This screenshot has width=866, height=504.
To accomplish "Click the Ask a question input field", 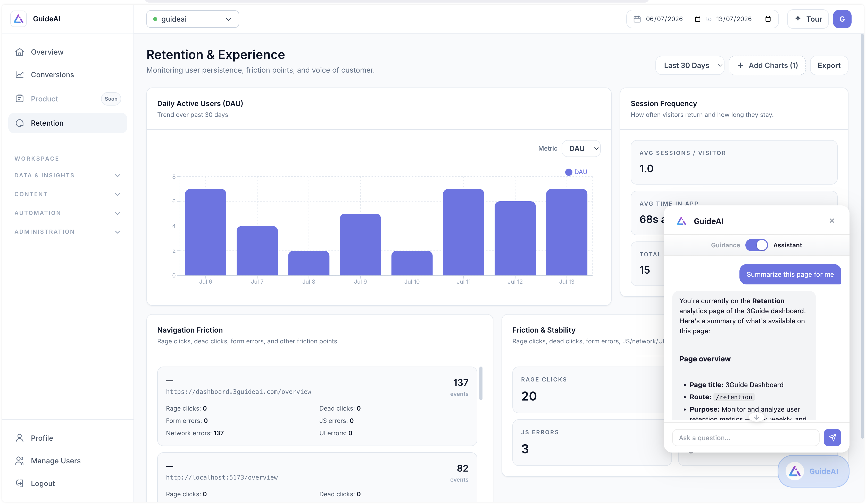I will point(745,437).
